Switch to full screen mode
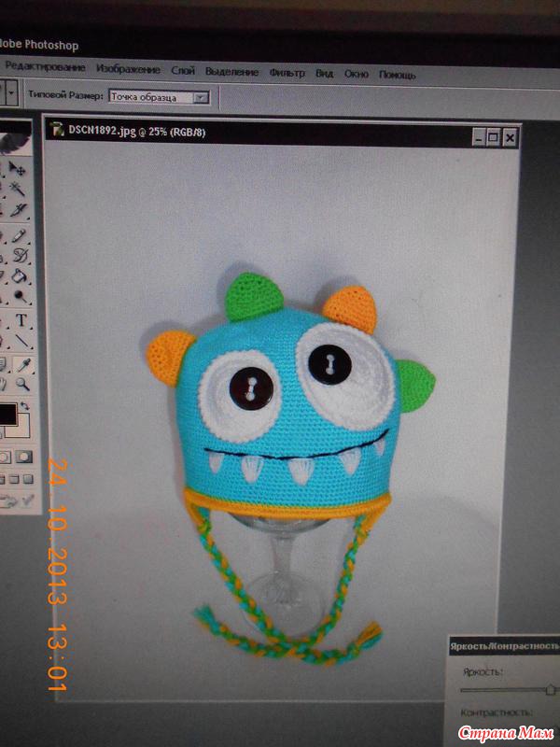This screenshot has width=560, height=747. [x=29, y=479]
